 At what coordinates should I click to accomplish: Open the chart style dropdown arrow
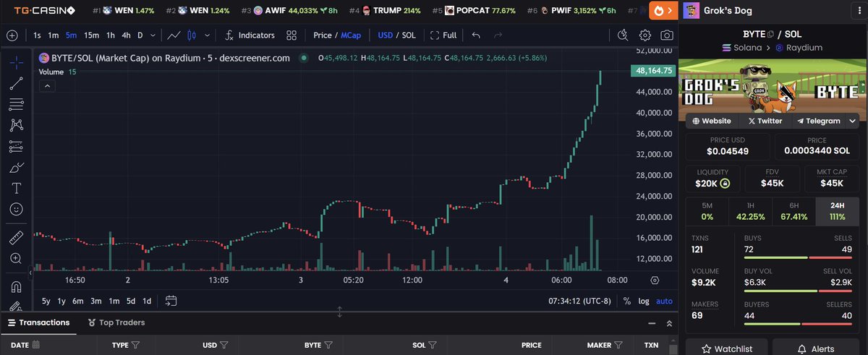click(206, 35)
